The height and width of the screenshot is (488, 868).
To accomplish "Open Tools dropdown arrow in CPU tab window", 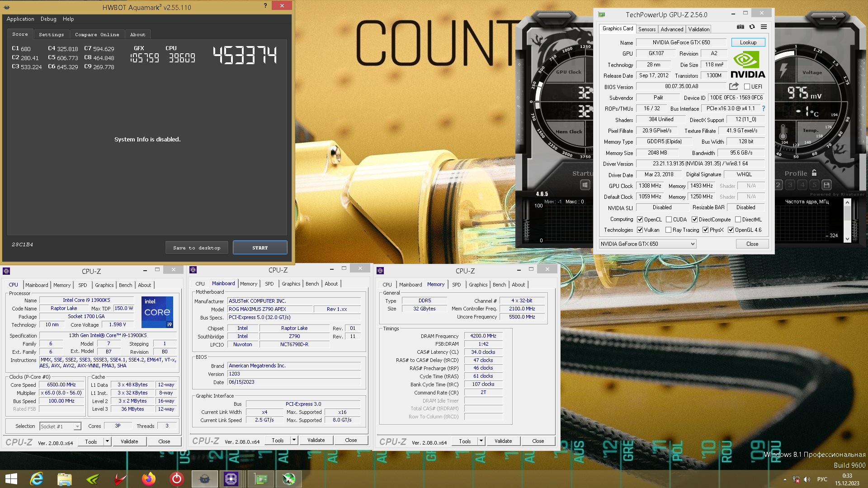I will (107, 441).
